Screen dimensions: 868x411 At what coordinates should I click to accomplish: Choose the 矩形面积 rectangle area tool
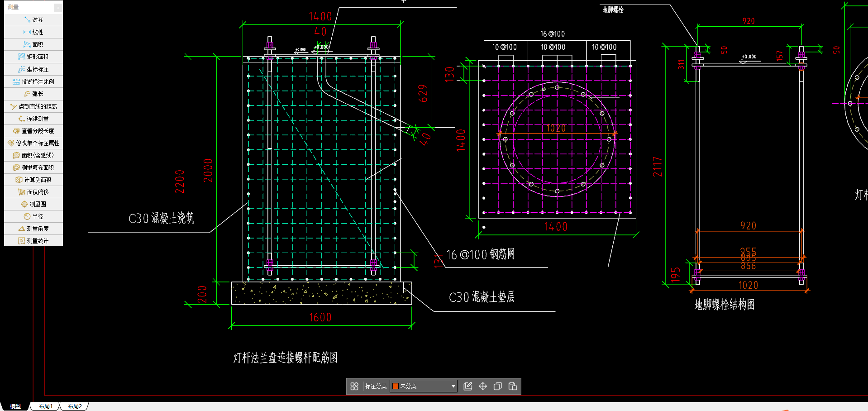(x=33, y=57)
